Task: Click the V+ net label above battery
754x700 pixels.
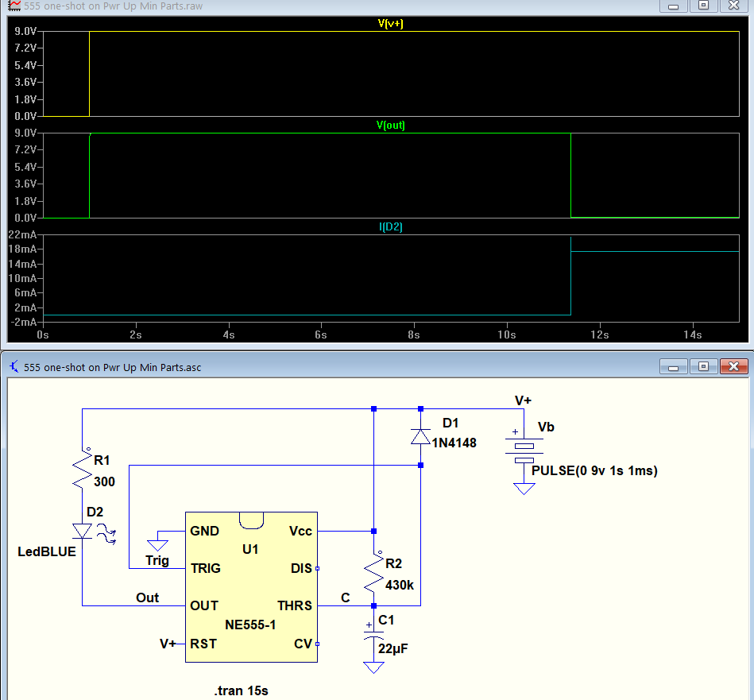Action: 523,400
